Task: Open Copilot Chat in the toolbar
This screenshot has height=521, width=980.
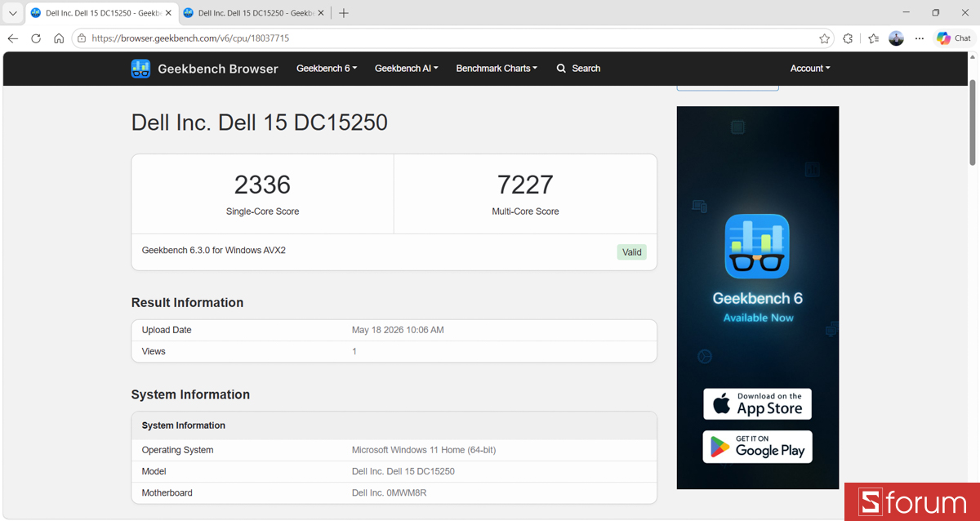Action: 954,38
